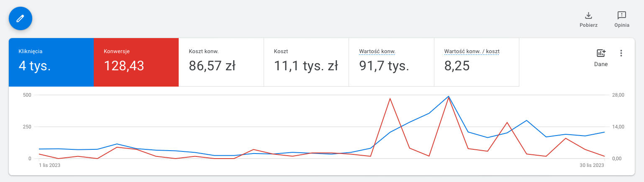644x182 pixels.
Task: Select the red Konwersje metric tile
Action: tap(136, 62)
